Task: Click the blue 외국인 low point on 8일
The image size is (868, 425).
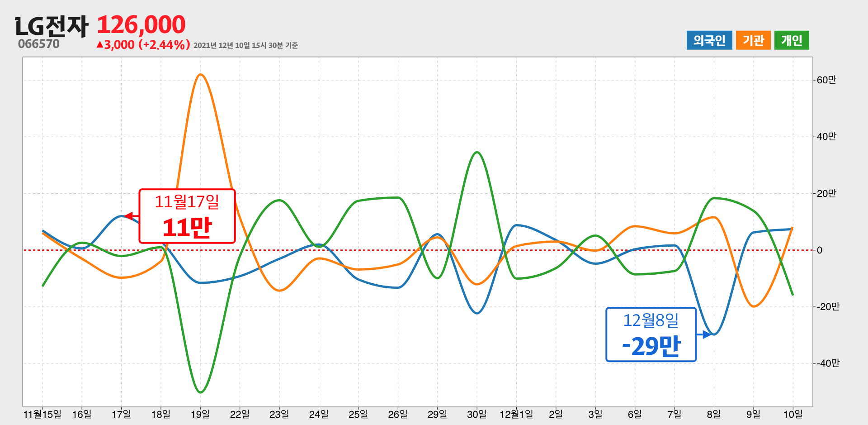Action: click(714, 334)
